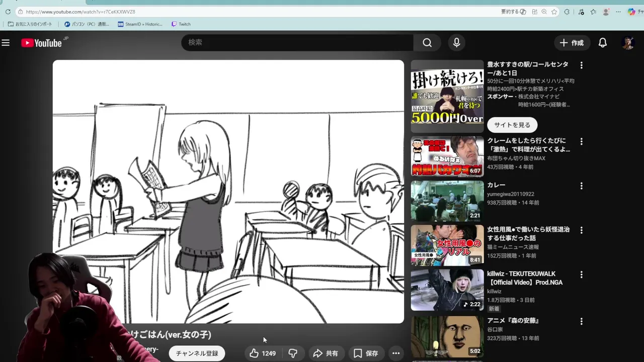This screenshot has width=644, height=362.
Task: Open the 8:41 女性用風 video thumbnail
Action: coord(447,245)
